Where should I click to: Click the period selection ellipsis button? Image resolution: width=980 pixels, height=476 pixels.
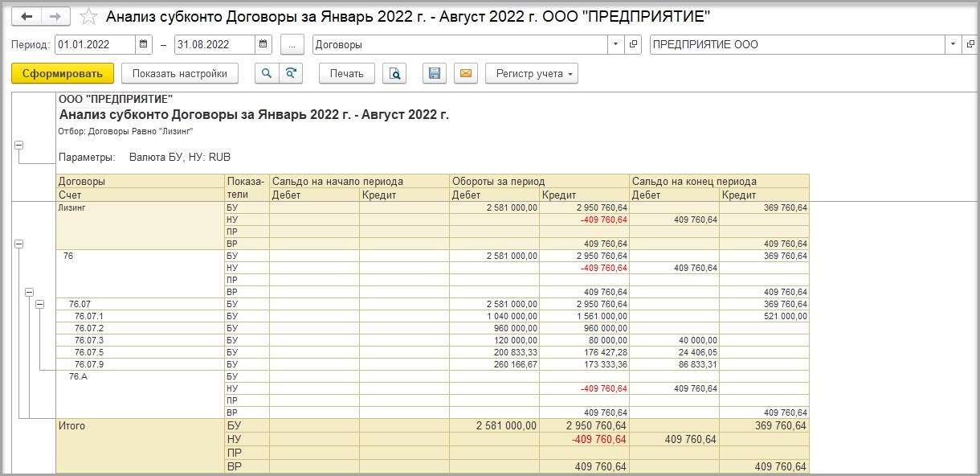click(x=292, y=45)
